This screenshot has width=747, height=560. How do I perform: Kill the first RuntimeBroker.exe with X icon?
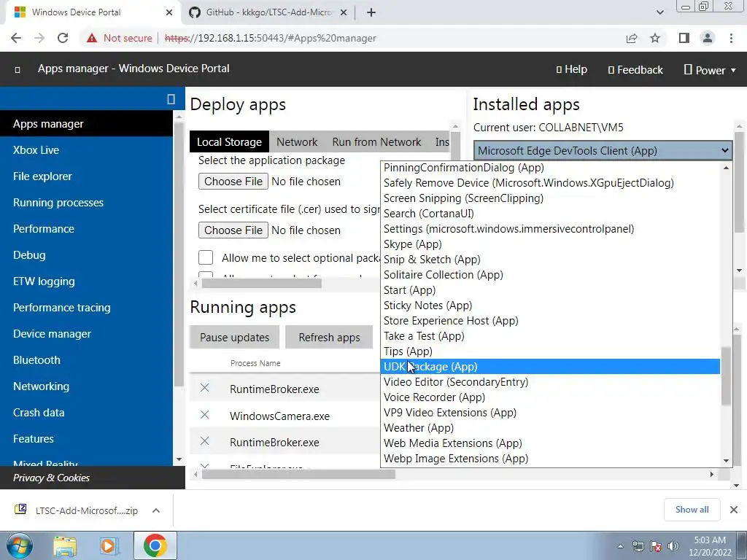205,388
